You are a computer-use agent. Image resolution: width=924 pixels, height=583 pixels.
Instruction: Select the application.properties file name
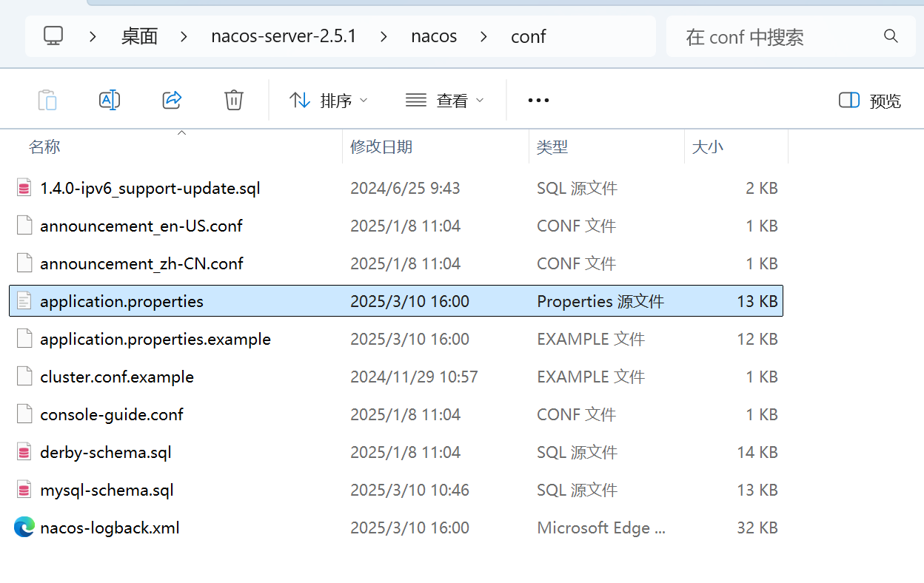pyautogui.click(x=121, y=301)
